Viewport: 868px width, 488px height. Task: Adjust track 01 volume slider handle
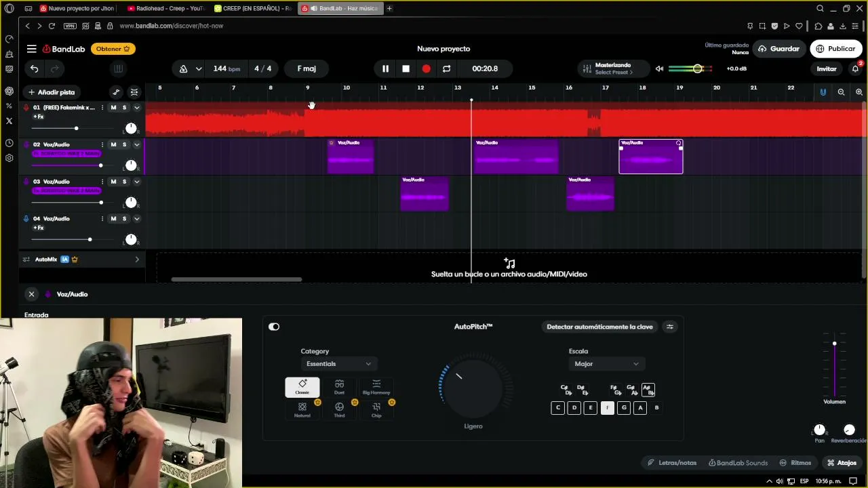click(76, 128)
